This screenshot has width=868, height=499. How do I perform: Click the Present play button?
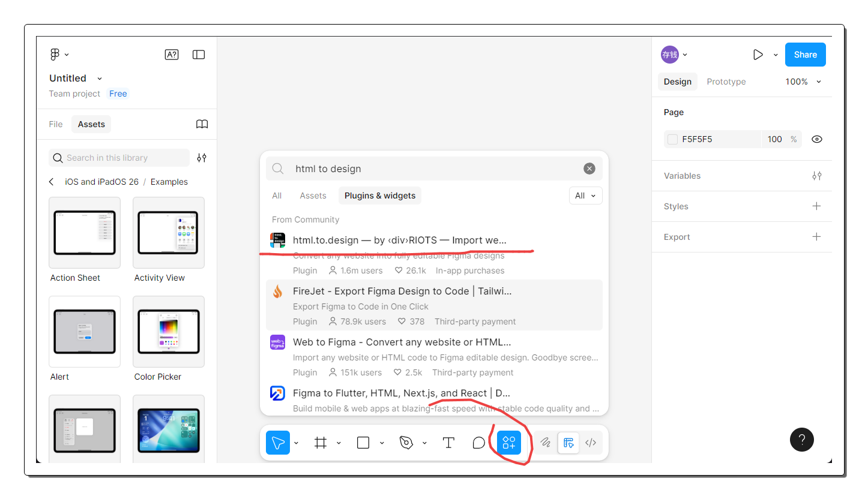click(x=758, y=55)
